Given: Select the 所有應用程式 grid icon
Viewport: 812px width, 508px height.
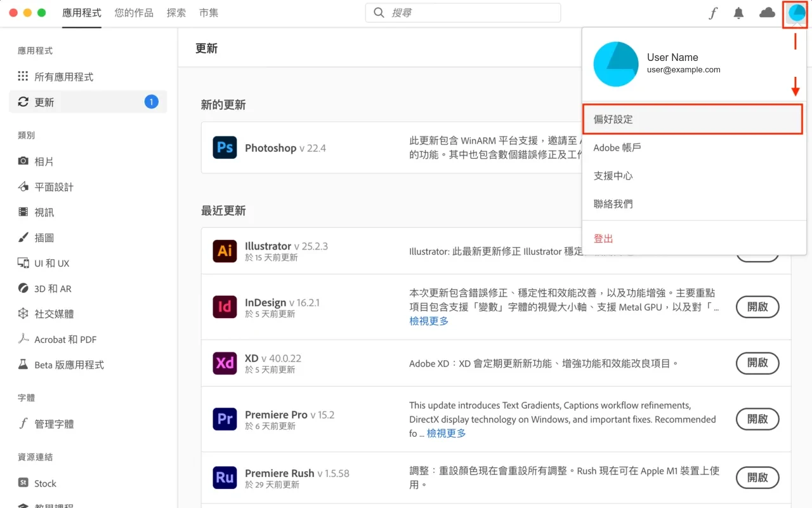Looking at the screenshot, I should [x=23, y=76].
